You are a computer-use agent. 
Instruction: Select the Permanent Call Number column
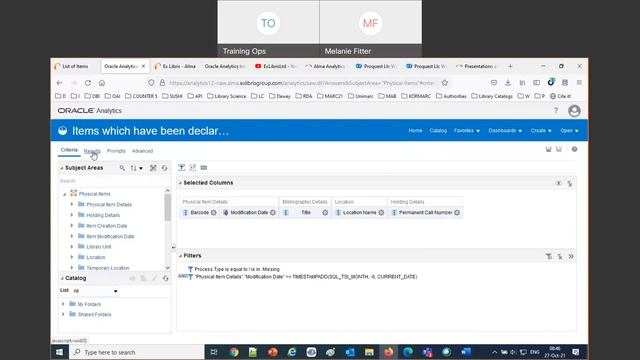[425, 213]
